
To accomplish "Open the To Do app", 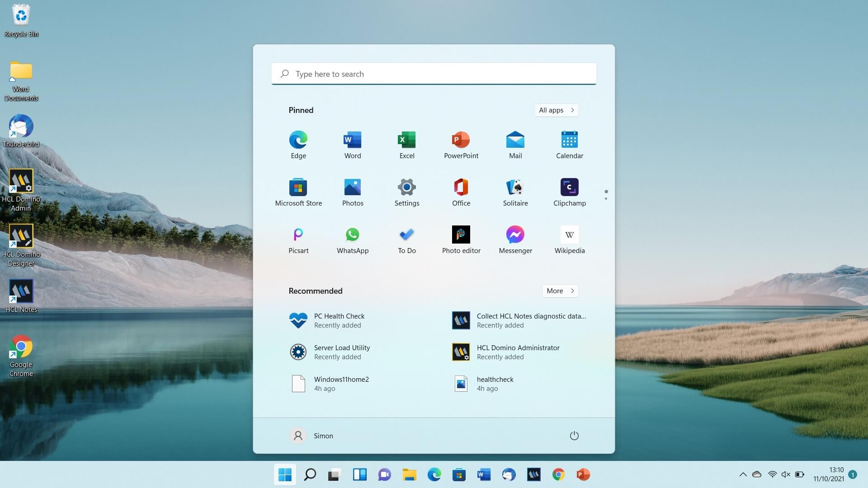I will tap(407, 240).
